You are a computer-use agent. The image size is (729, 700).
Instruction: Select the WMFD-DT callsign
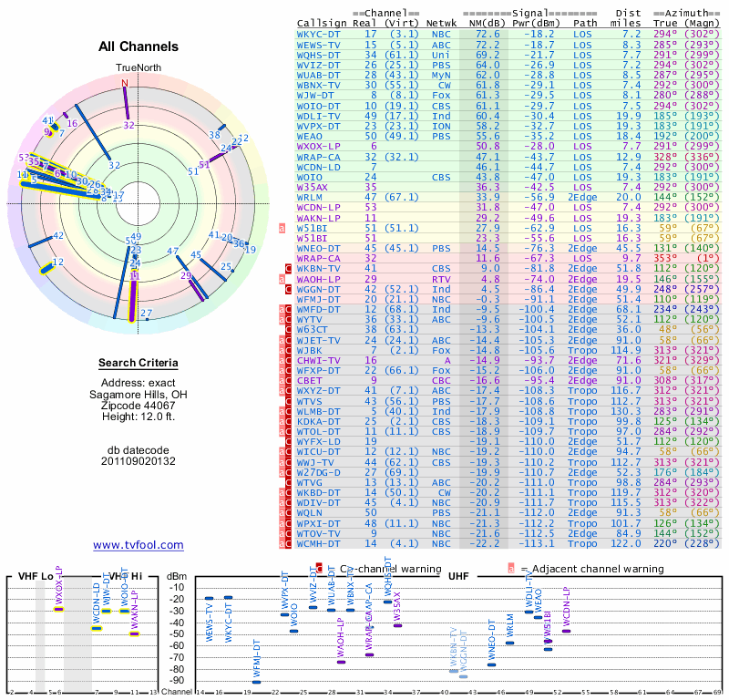(318, 310)
